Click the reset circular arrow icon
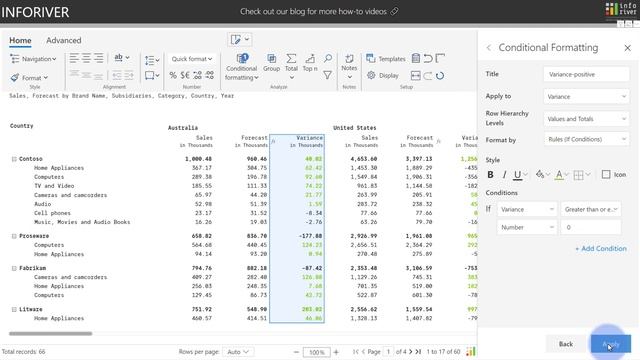Screen dimensions: 640x360 click(x=440, y=76)
